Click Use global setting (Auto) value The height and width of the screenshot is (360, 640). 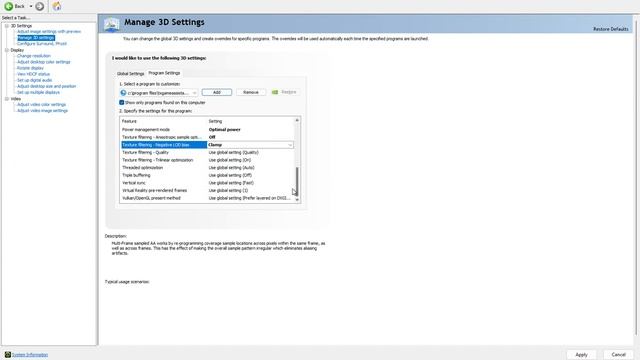coord(231,168)
